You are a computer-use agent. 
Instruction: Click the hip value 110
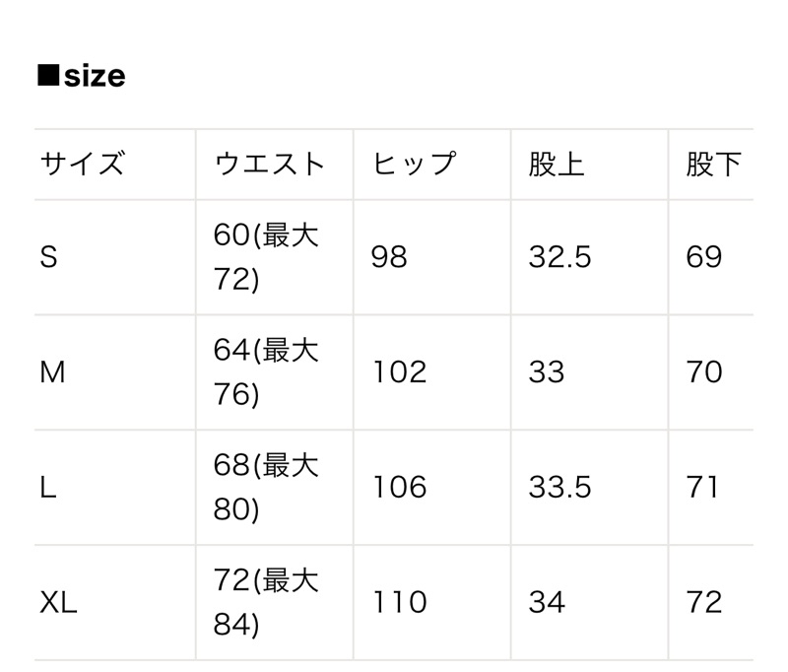coord(400,602)
